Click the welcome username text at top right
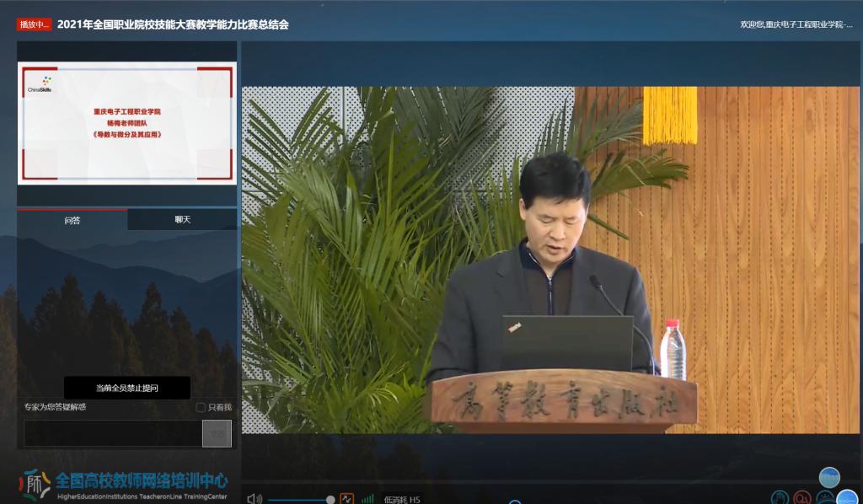Image resolution: width=863 pixels, height=504 pixels. point(796,24)
